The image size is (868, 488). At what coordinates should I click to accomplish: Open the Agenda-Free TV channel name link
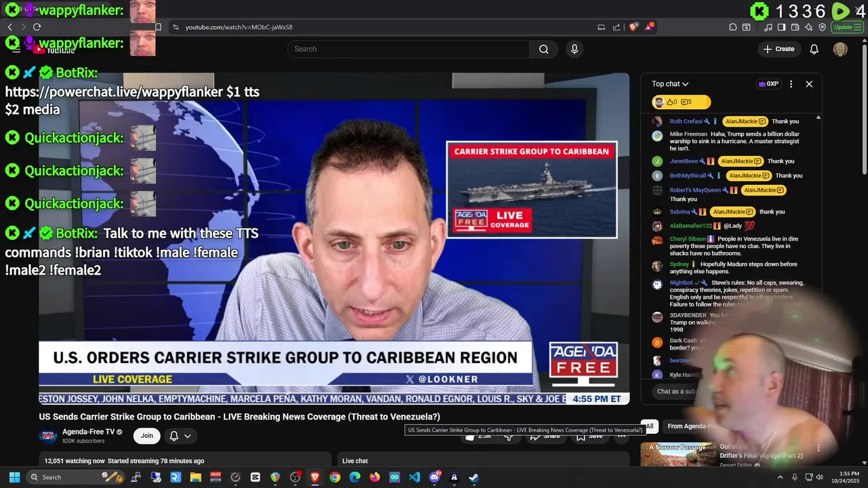pos(88,432)
